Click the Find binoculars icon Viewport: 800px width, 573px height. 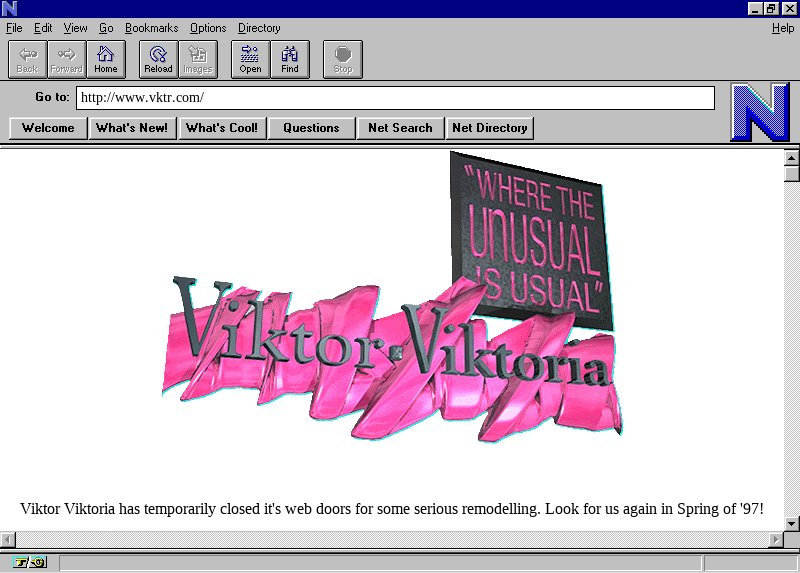[290, 59]
